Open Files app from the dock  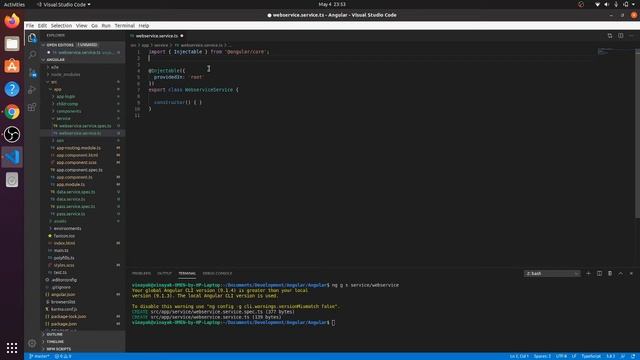click(x=12, y=43)
